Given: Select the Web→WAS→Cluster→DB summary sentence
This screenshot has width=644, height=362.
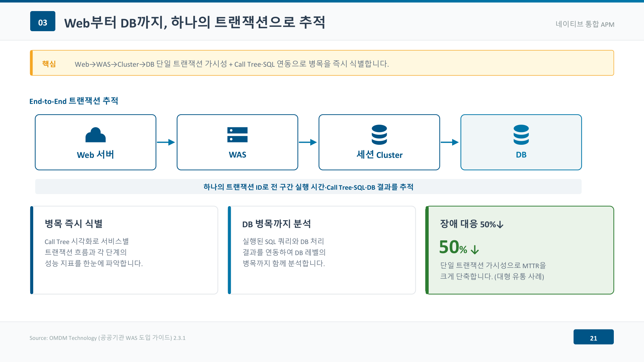Looking at the screenshot, I should (x=232, y=64).
